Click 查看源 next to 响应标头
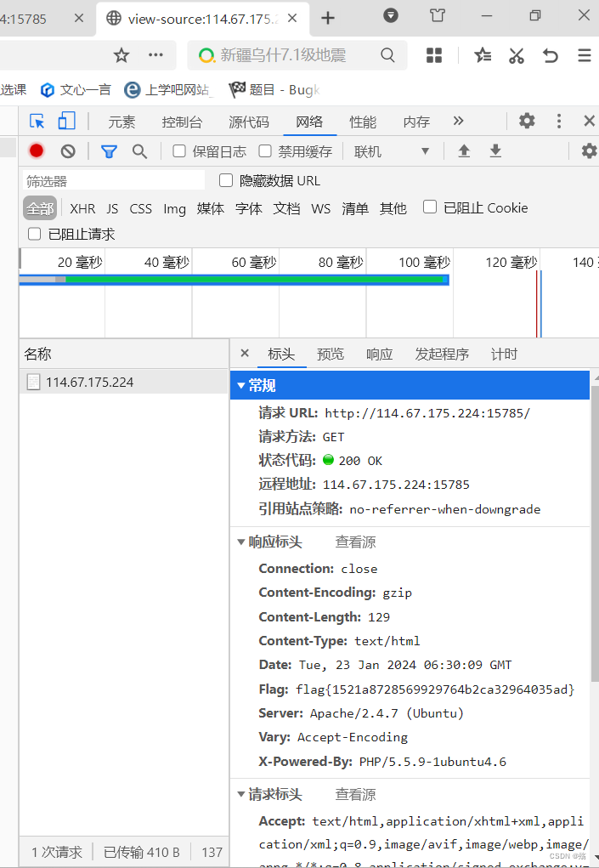Screen dimensions: 599x868 355,542
